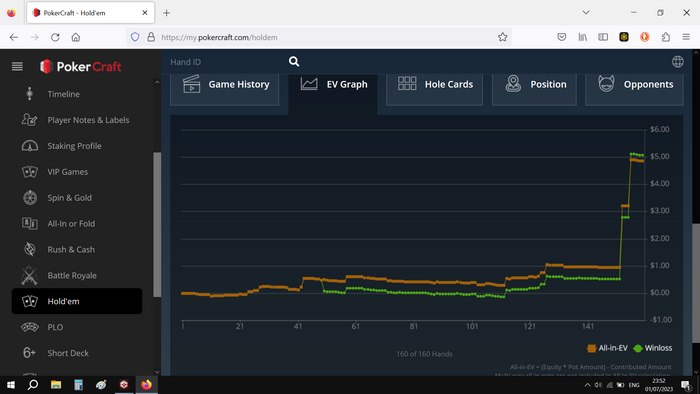Open VIP Games section

[x=68, y=172]
